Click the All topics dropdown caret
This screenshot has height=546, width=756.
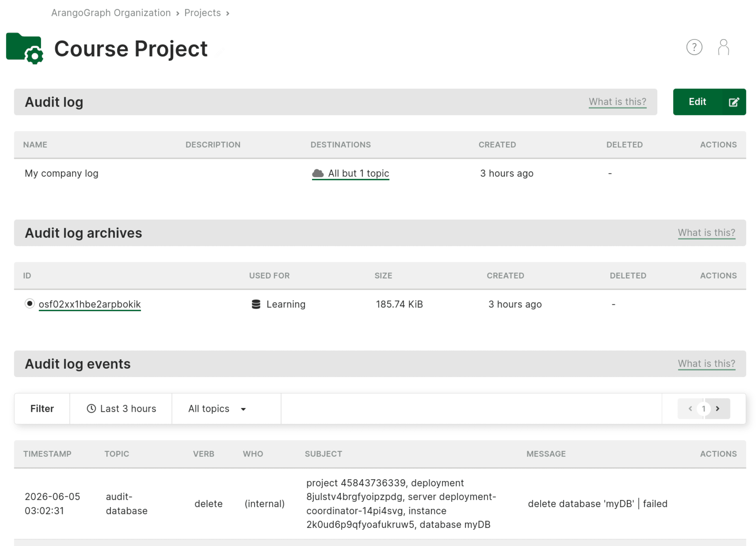[243, 409]
